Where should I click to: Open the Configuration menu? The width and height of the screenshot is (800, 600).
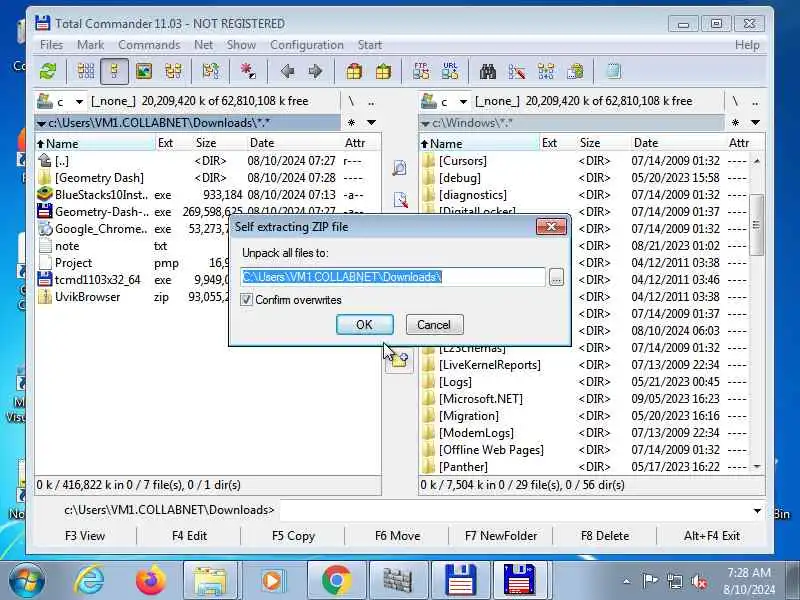pos(307,45)
